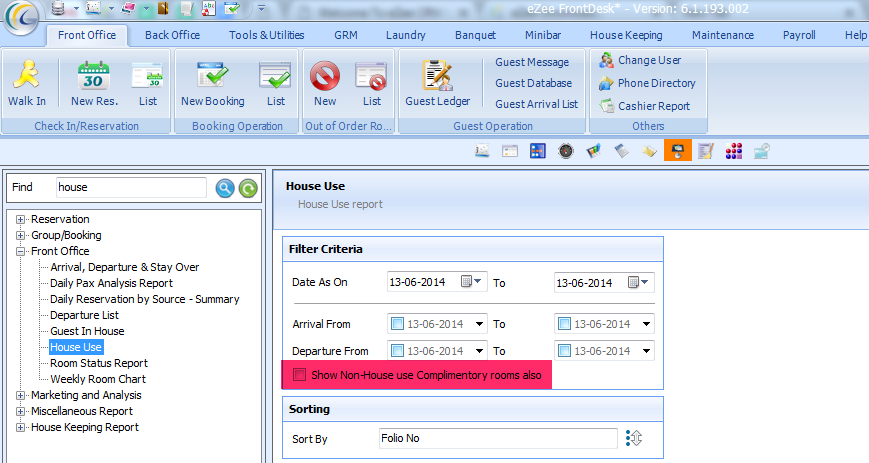Click the database icon in quick access bar
This screenshot has width=869, height=463.
(x=58, y=8)
